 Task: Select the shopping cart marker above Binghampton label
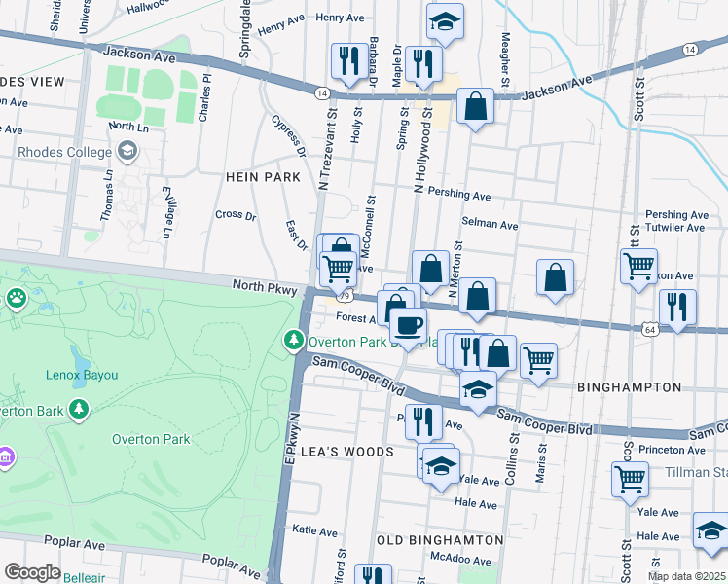tap(538, 361)
